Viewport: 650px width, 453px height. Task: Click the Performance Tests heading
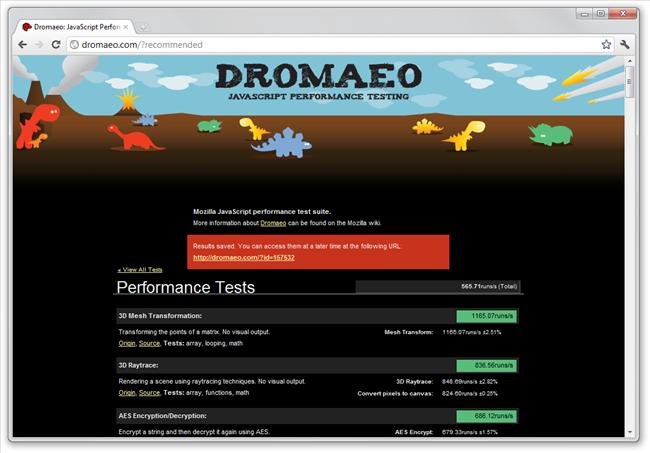pos(186,287)
